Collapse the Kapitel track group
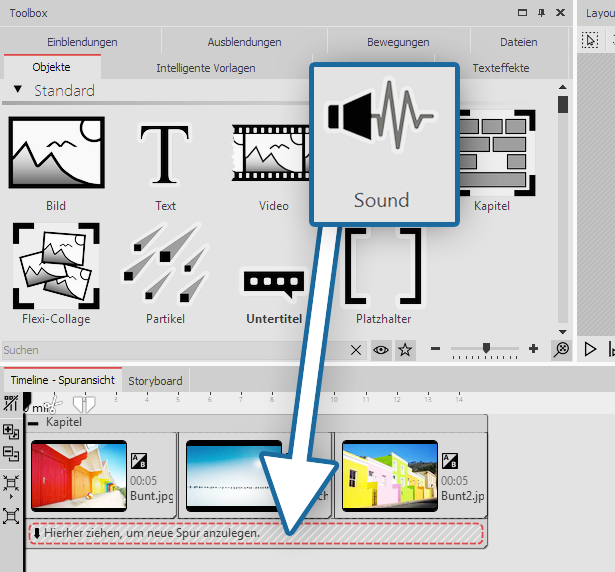The height and width of the screenshot is (572, 615). (x=34, y=423)
